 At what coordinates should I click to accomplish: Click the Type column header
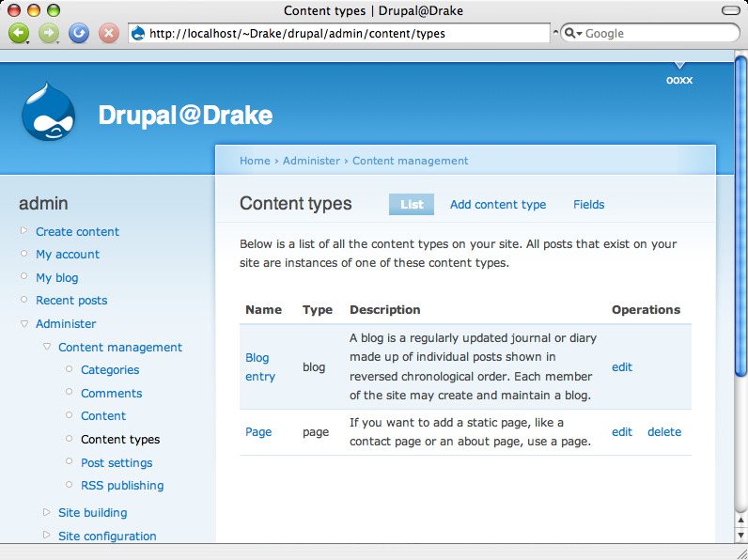(318, 309)
